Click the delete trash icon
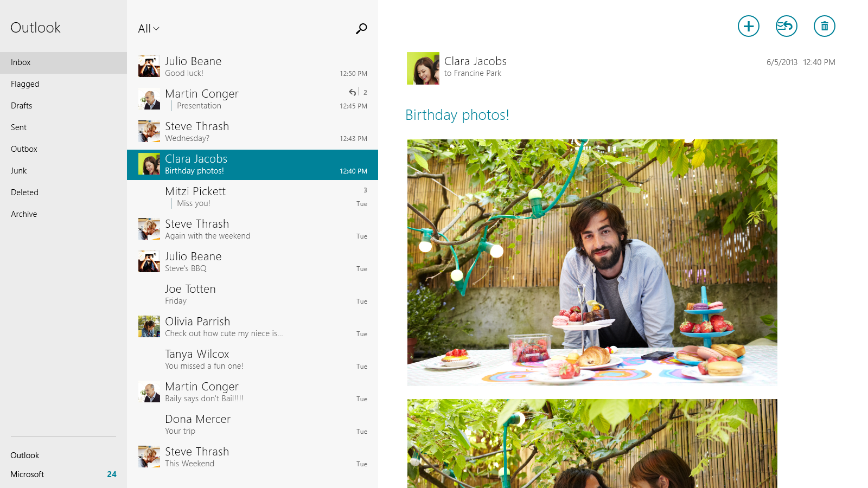868x488 pixels. pos(824,26)
